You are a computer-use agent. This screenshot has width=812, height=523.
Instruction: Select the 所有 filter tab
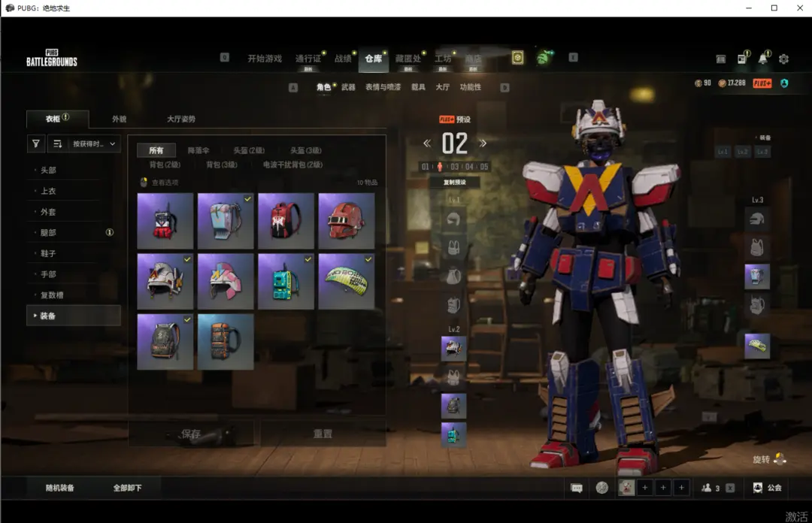tap(156, 150)
